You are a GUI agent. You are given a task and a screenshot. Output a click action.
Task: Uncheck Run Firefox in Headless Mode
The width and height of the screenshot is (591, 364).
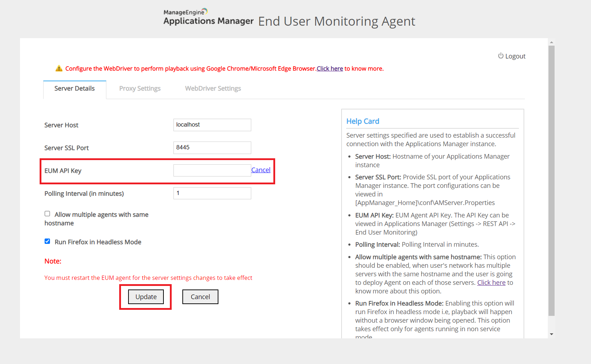47,241
